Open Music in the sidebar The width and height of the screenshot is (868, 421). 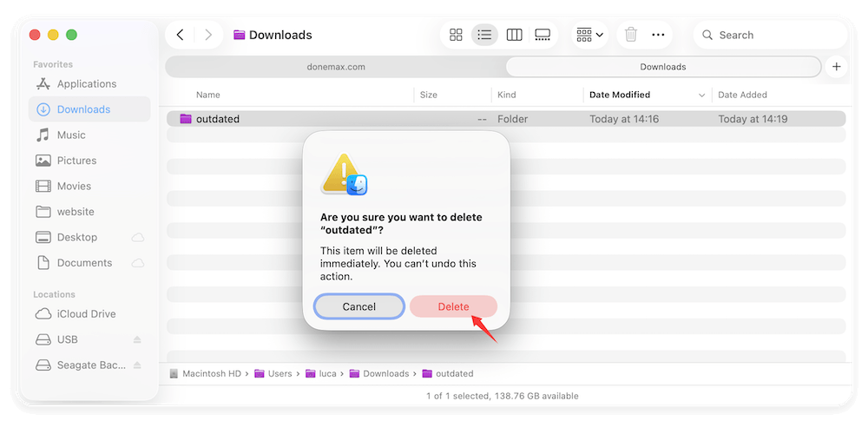point(89,135)
